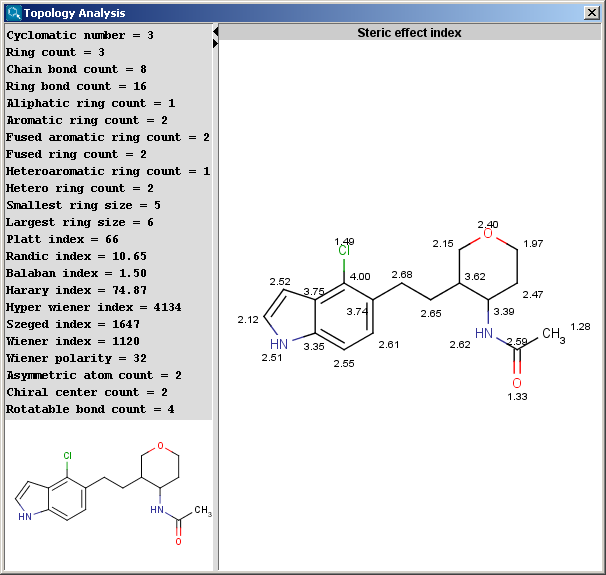
Task: Click the indole HN atom in the main structure
Action: pos(279,344)
